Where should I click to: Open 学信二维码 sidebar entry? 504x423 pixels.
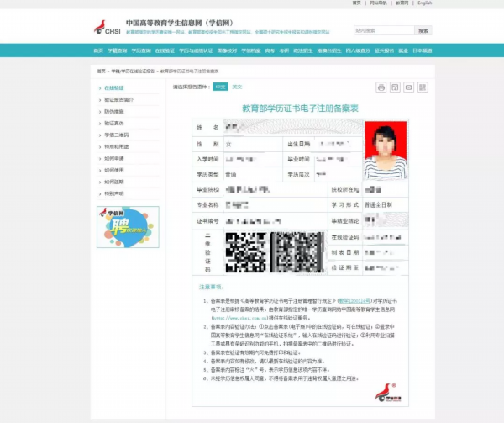point(117,135)
